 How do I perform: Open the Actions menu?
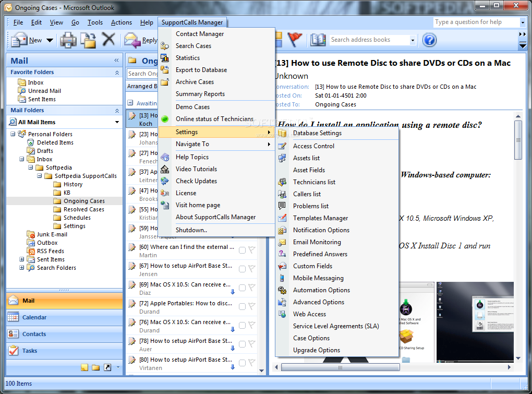pos(121,22)
